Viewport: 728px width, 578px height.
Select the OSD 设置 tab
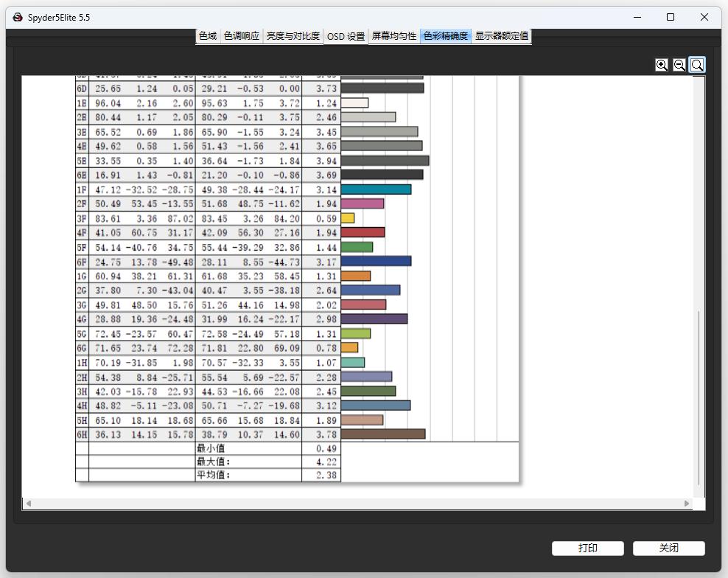[x=346, y=36]
